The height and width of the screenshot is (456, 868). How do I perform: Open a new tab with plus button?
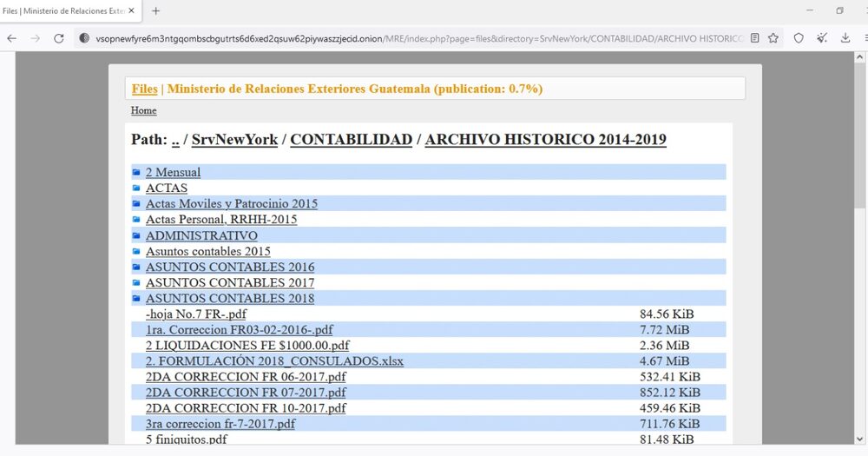point(156,10)
